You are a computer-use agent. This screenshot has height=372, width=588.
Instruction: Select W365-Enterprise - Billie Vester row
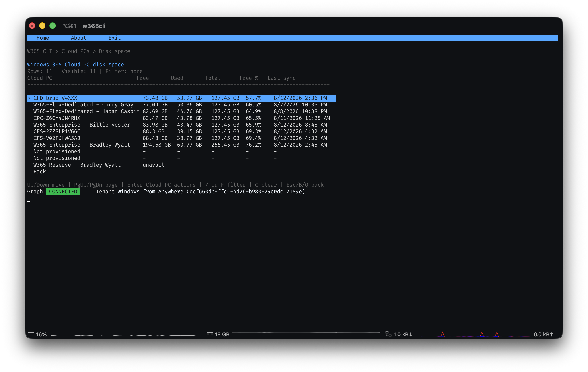click(181, 125)
